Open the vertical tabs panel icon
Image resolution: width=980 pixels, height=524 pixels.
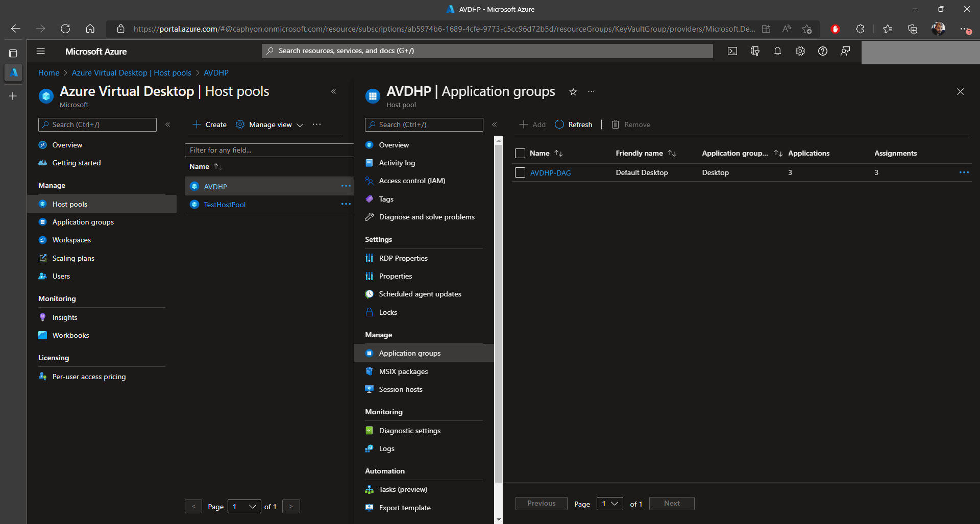13,53
